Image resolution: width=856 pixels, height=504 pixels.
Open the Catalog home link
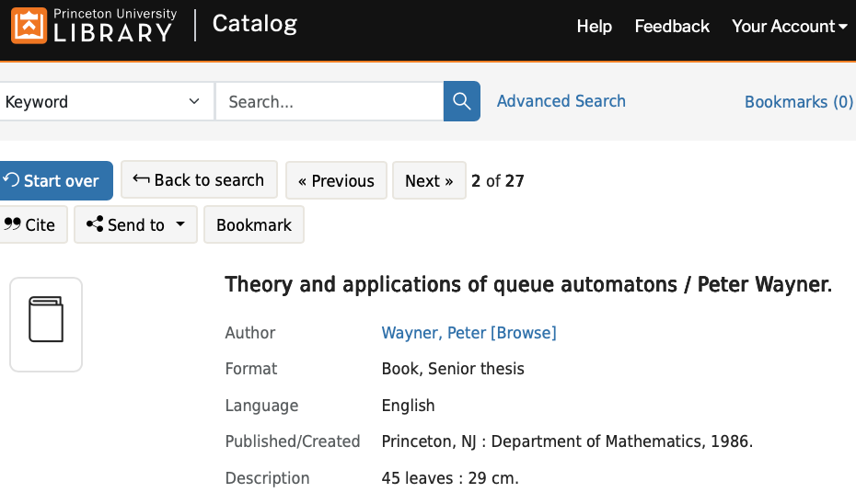tap(254, 24)
